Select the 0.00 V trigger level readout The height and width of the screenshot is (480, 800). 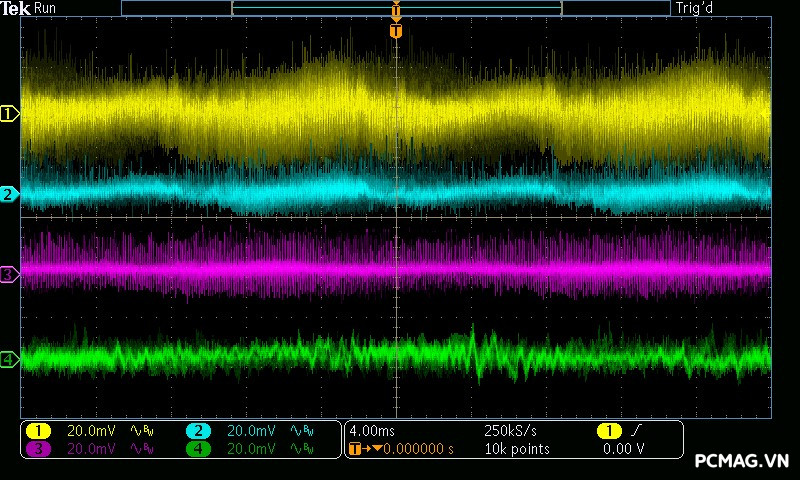(x=623, y=449)
